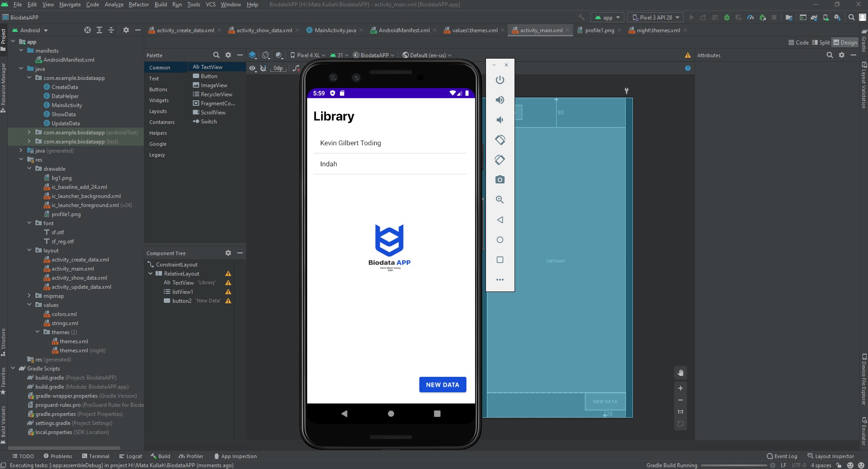Toggle device orientation preview in layout editor

pyautogui.click(x=265, y=55)
